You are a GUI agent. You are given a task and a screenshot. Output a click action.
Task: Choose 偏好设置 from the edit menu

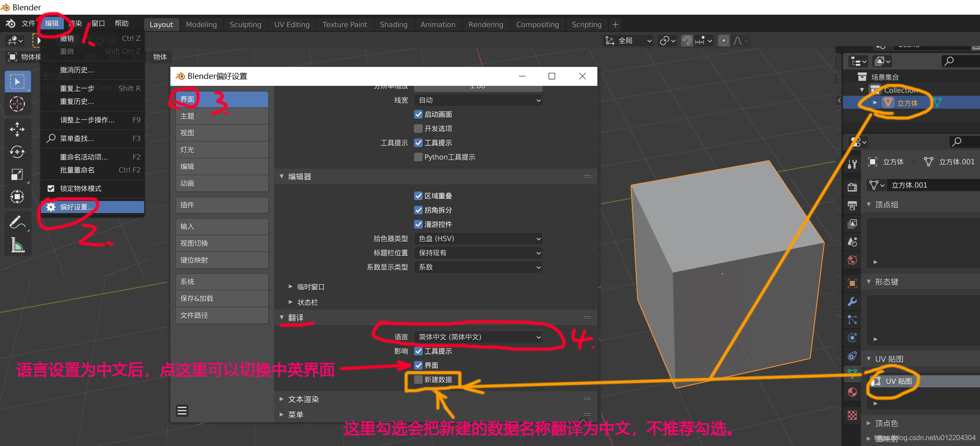pos(93,207)
